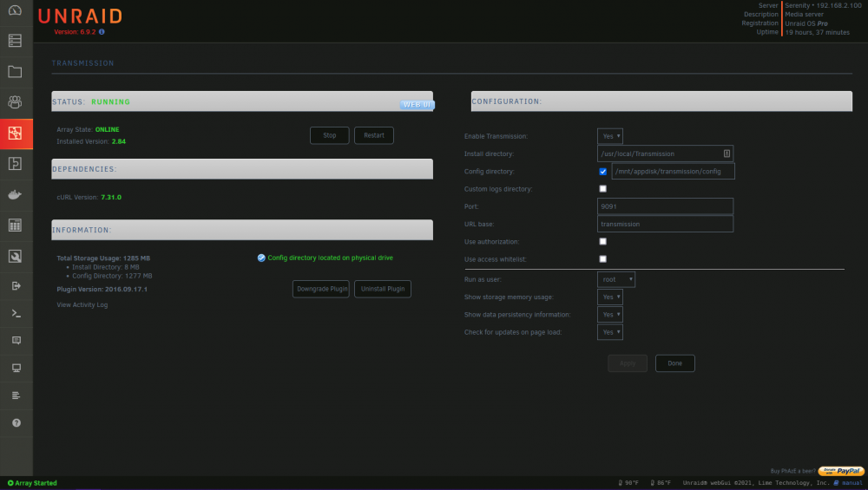Click the Downgrade Plugin button
The image size is (868, 490).
click(x=321, y=289)
